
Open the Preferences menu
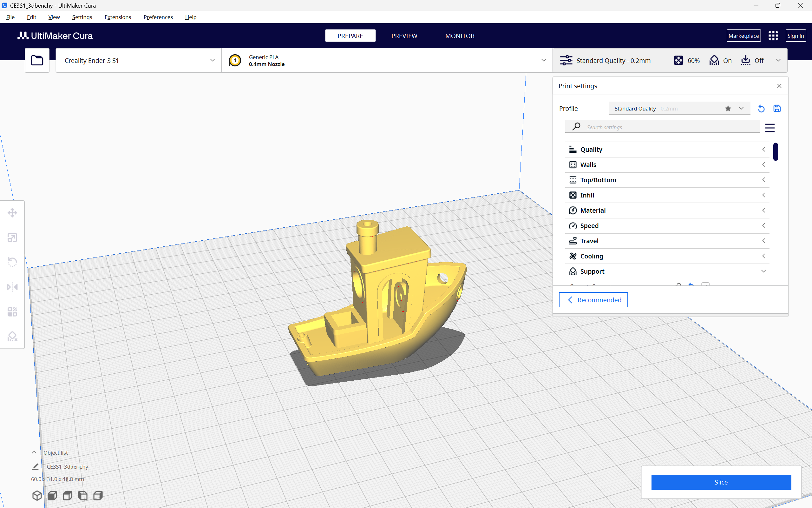(158, 17)
